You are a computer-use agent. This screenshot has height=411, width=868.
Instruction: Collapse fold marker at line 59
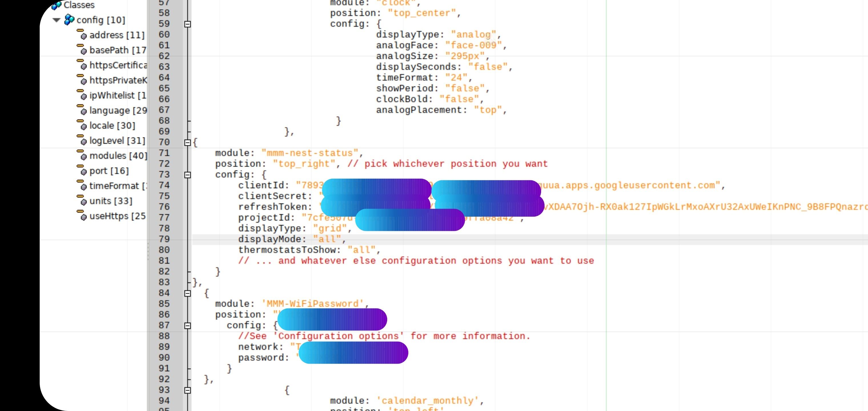[188, 24]
